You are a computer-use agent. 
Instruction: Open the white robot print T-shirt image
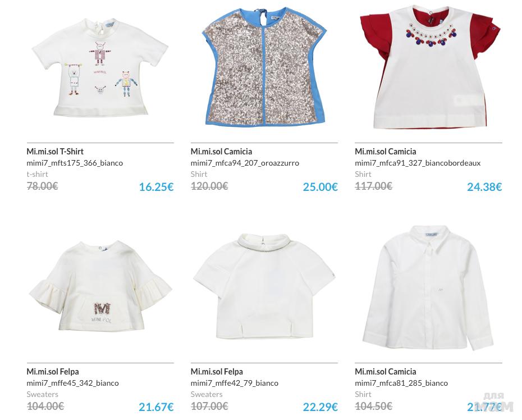(100, 69)
